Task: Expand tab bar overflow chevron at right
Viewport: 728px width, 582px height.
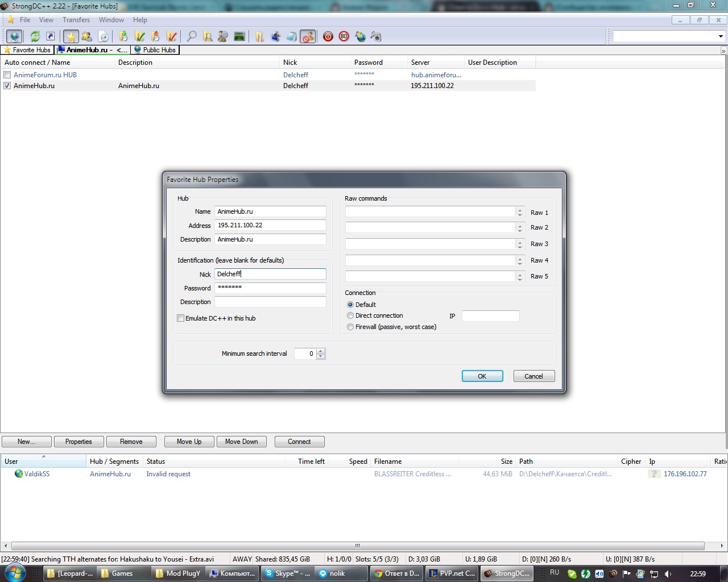Action: (723, 51)
